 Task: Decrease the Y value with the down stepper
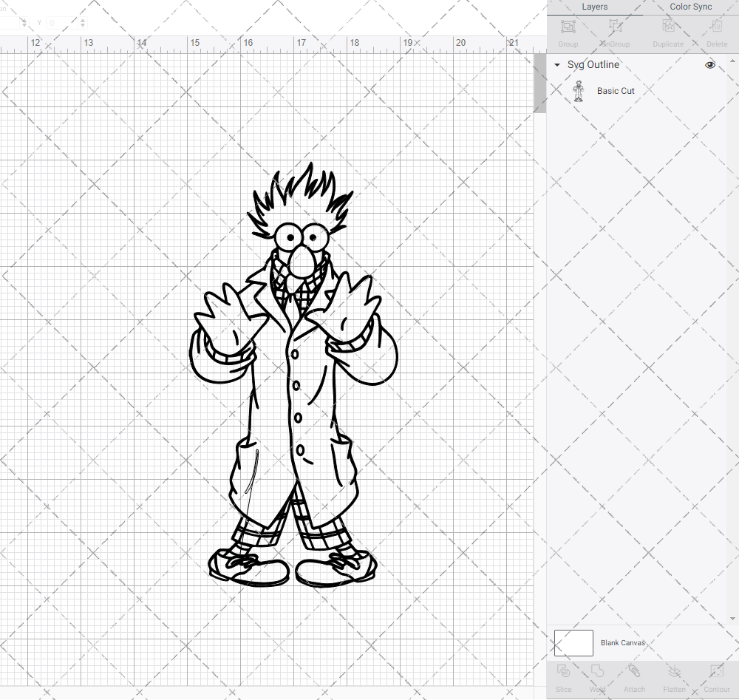click(81, 27)
